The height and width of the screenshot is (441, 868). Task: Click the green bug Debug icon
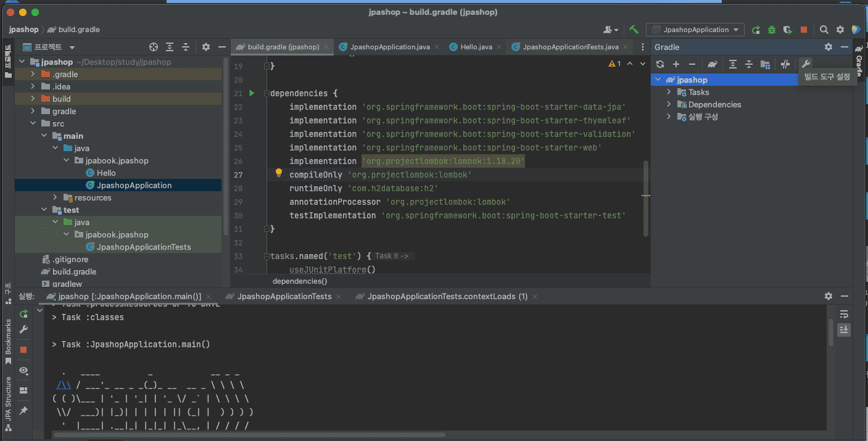pyautogui.click(x=772, y=30)
